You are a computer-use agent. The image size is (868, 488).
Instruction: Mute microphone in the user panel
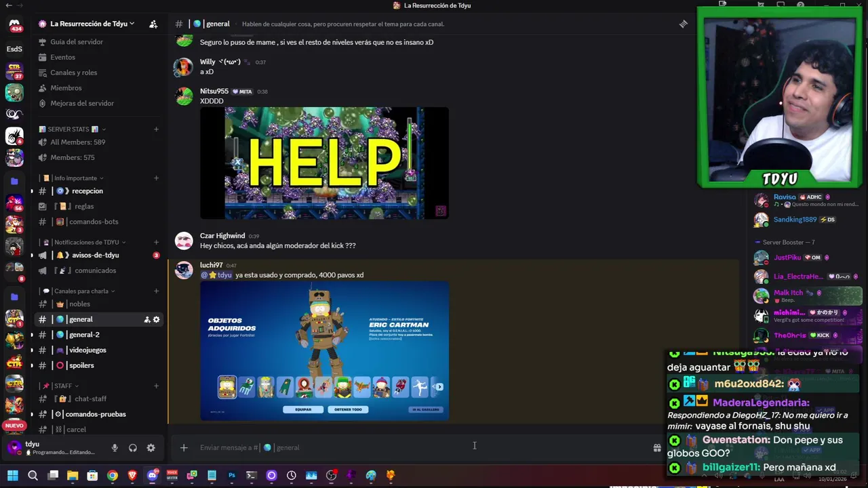click(115, 447)
